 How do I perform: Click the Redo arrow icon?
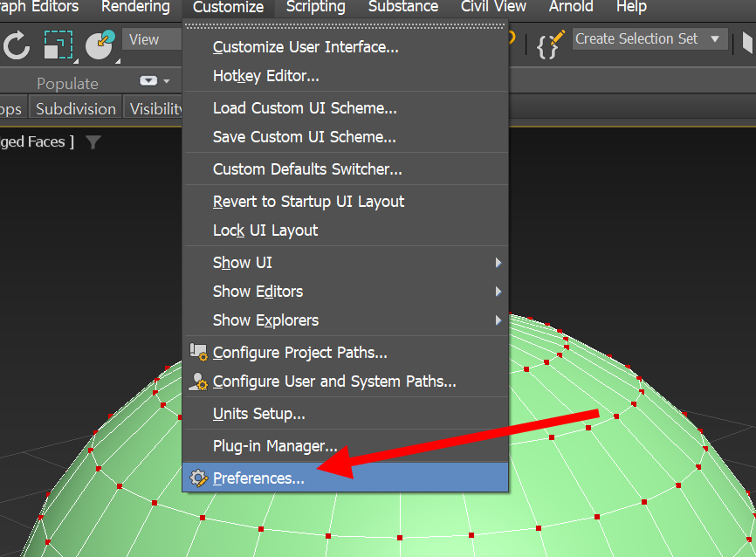coord(17,45)
